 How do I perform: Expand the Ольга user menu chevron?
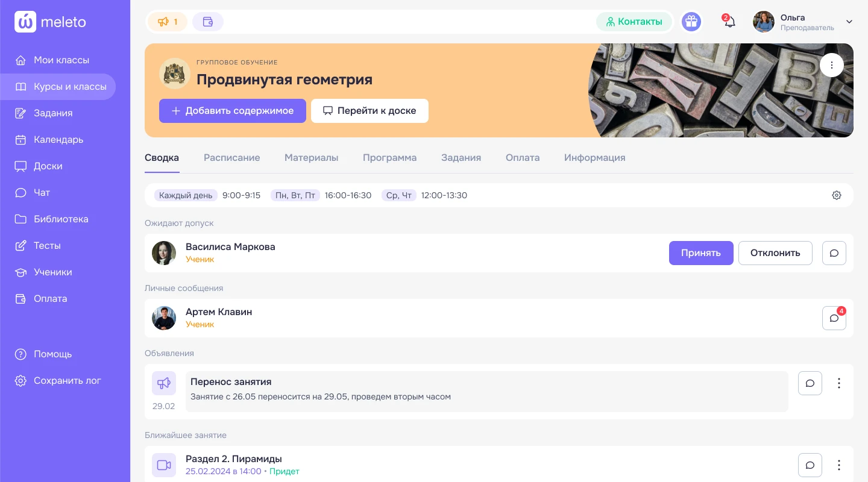(849, 22)
